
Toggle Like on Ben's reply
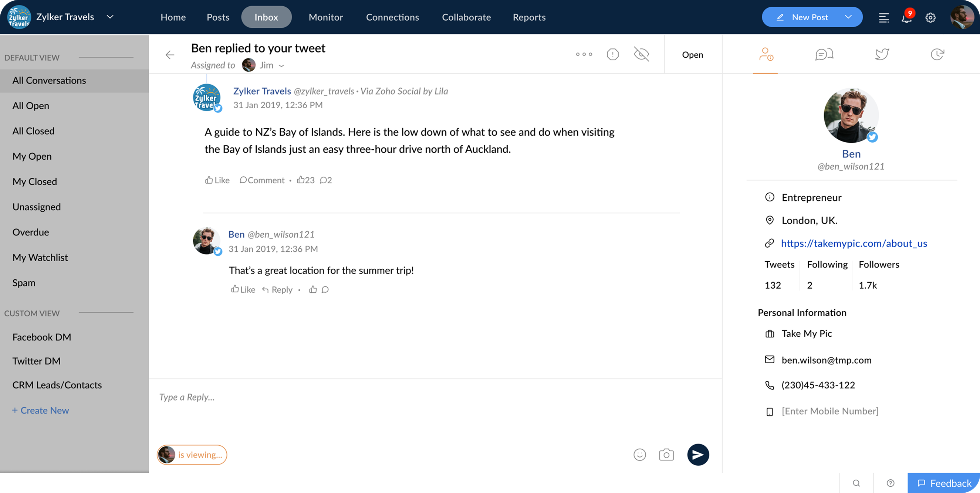(x=243, y=290)
